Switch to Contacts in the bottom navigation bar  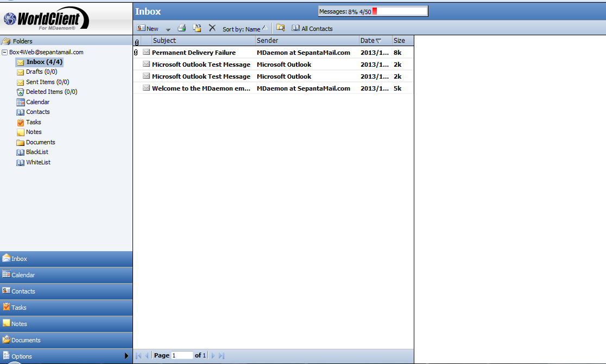[66, 291]
